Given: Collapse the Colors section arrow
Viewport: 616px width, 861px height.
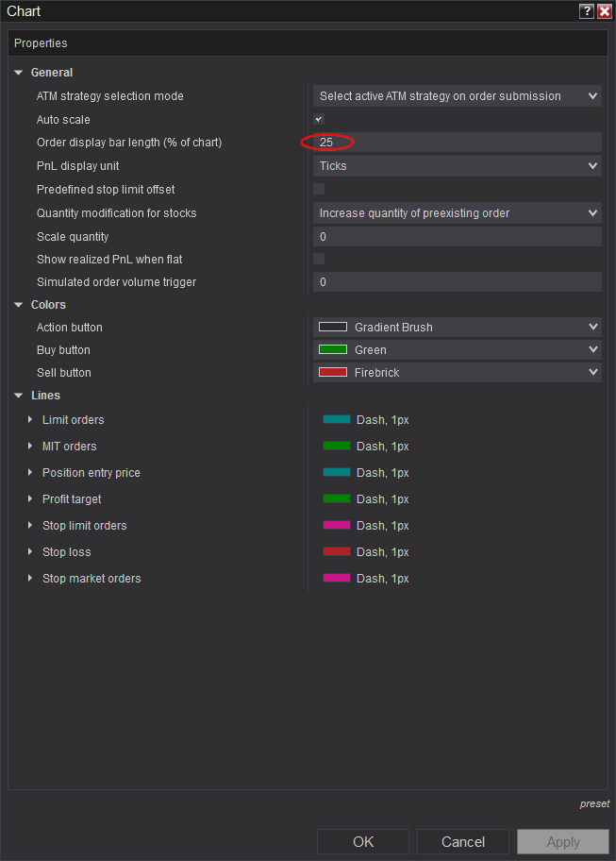Looking at the screenshot, I should coord(18,305).
